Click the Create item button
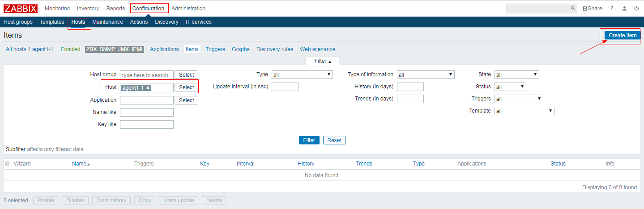The height and width of the screenshot is (209, 644). [622, 35]
